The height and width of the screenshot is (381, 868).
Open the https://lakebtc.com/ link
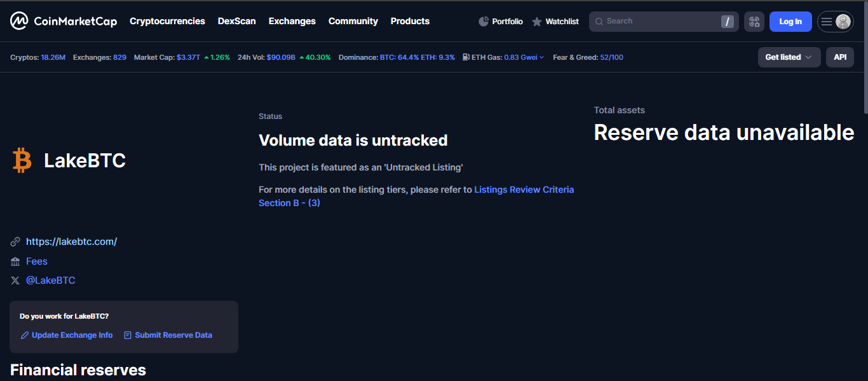pos(72,242)
